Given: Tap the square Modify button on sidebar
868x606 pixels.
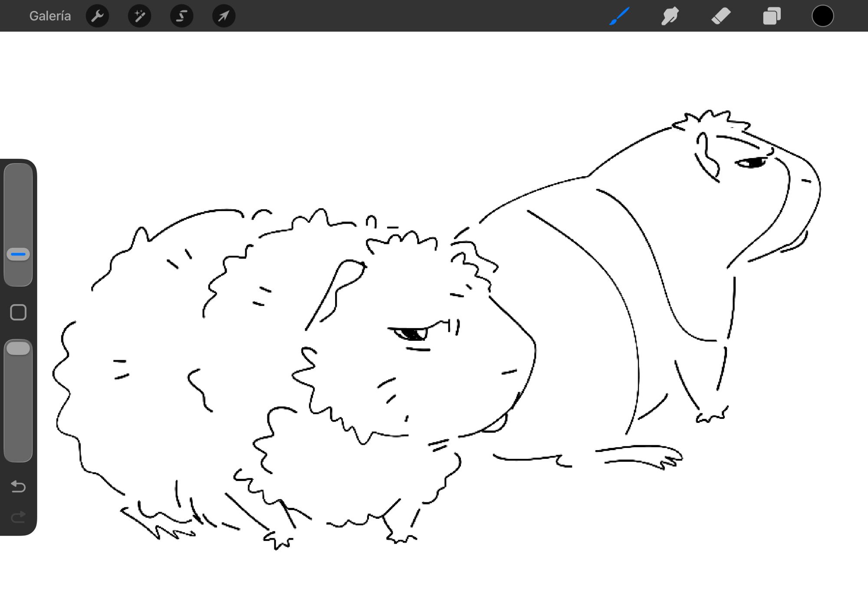Looking at the screenshot, I should [x=18, y=312].
